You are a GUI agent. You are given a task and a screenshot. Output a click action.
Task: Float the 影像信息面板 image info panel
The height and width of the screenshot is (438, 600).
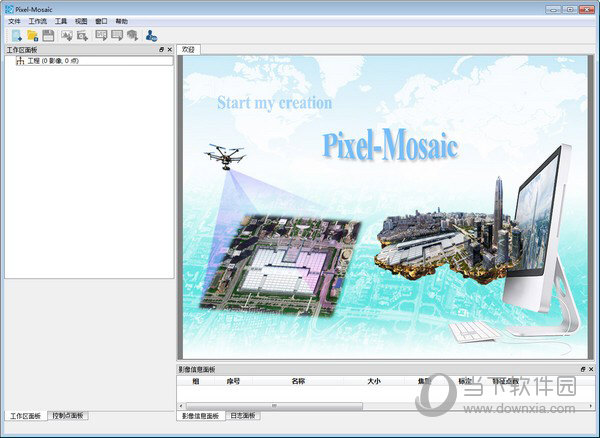(x=583, y=369)
